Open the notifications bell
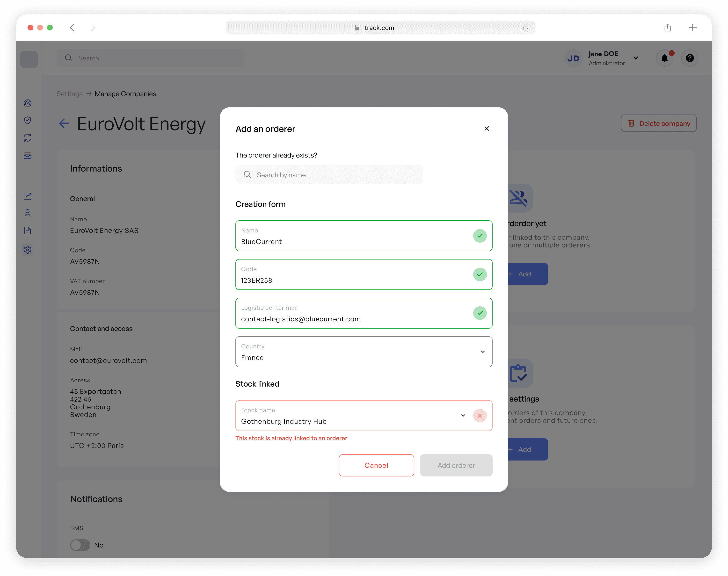 (664, 58)
